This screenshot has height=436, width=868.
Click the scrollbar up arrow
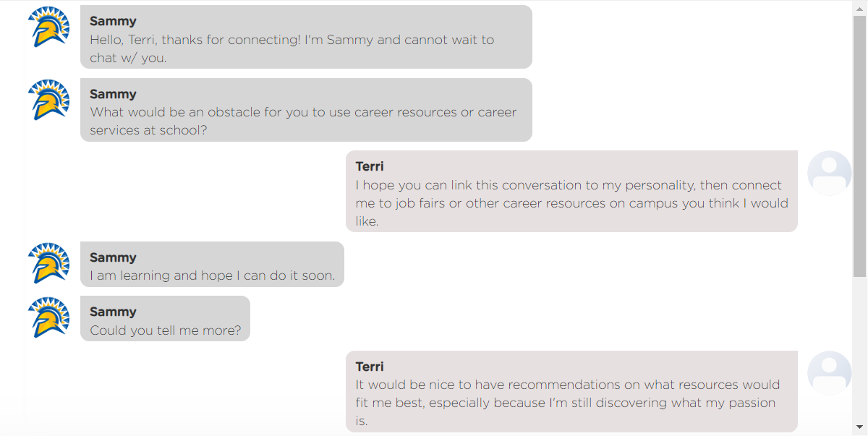(x=859, y=8)
